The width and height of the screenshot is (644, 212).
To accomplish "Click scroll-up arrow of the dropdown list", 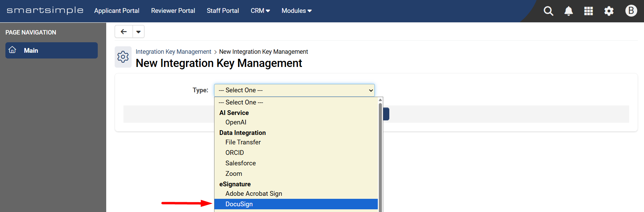I will (380, 100).
